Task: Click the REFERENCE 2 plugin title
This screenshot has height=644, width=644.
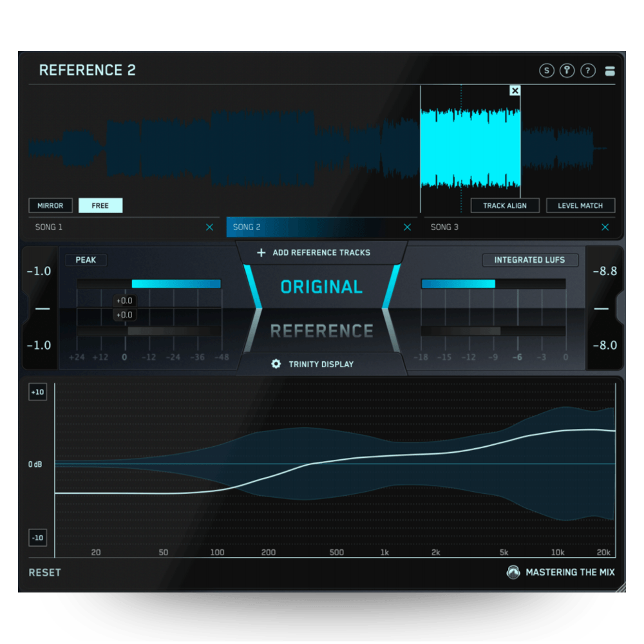Action: point(87,70)
